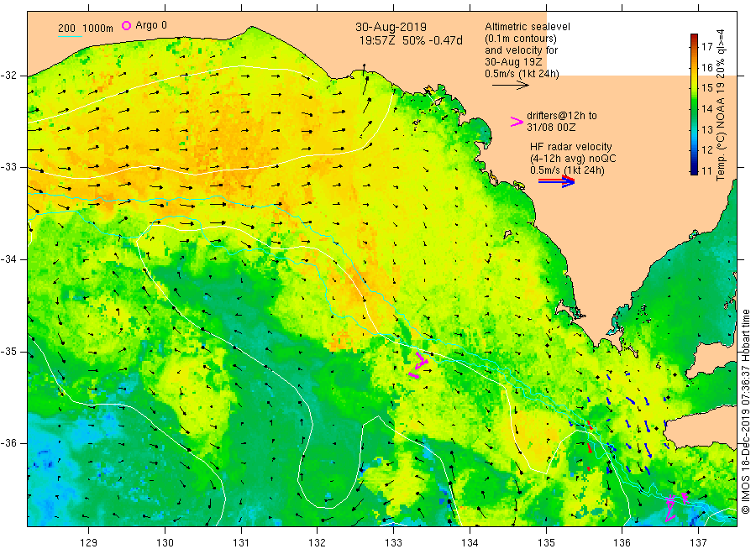Click the 'Altimetric sealevel' legend heading

pyautogui.click(x=528, y=27)
